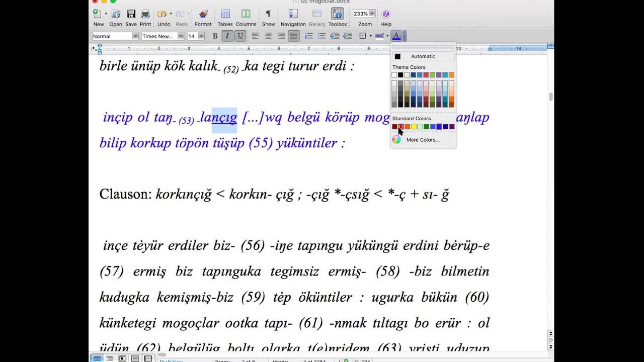The height and width of the screenshot is (362, 644).
Task: Switch to Draft view in status bar
Action: click(x=97, y=358)
